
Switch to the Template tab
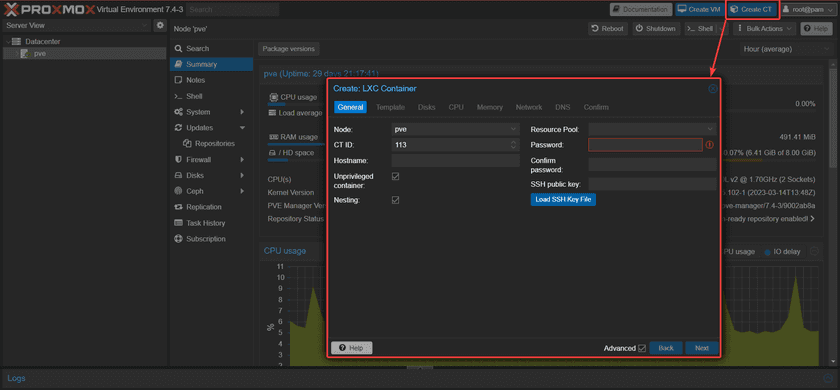[x=390, y=107]
